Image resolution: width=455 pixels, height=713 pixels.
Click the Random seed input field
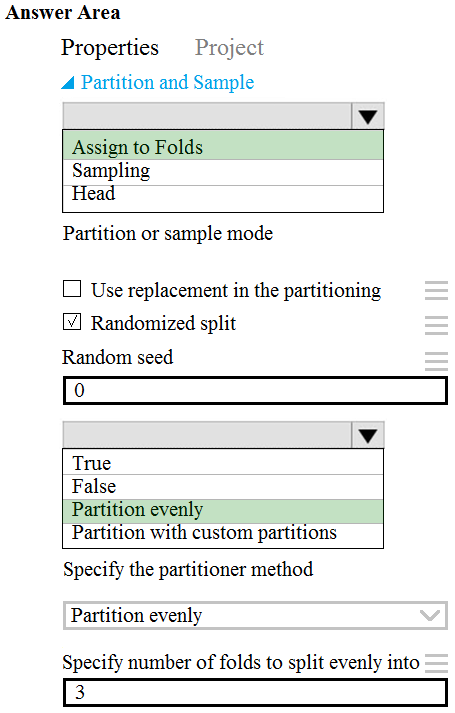tap(255, 391)
